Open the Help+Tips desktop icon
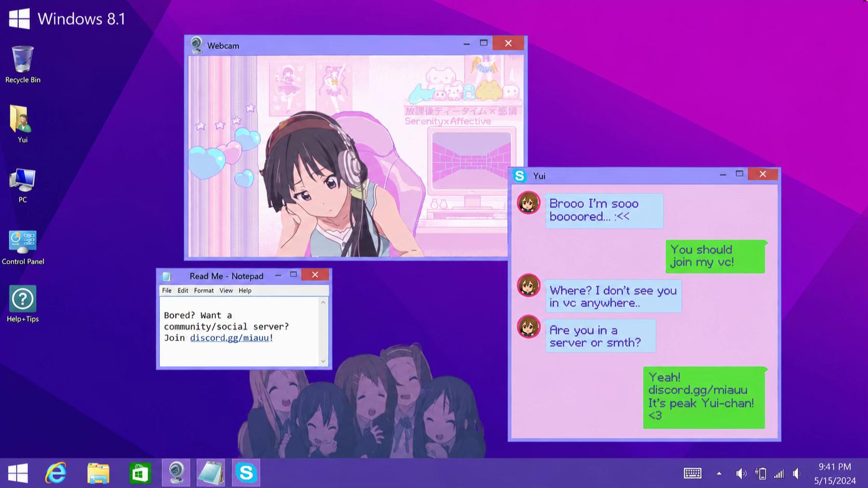This screenshot has height=488, width=868. pyautogui.click(x=22, y=304)
